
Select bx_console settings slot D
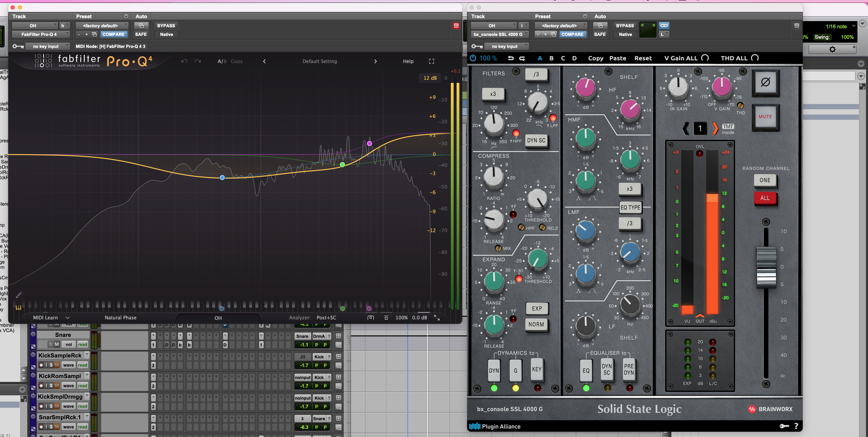[x=574, y=58]
